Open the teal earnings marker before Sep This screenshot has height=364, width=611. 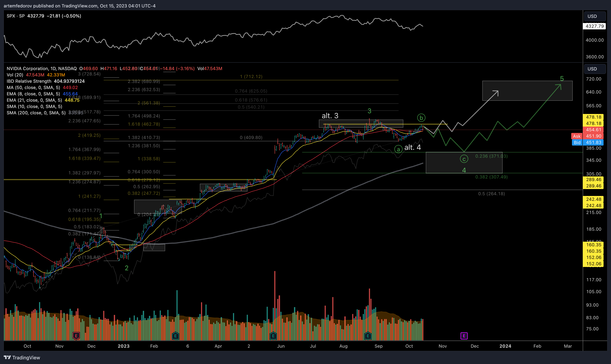pyautogui.click(x=368, y=336)
